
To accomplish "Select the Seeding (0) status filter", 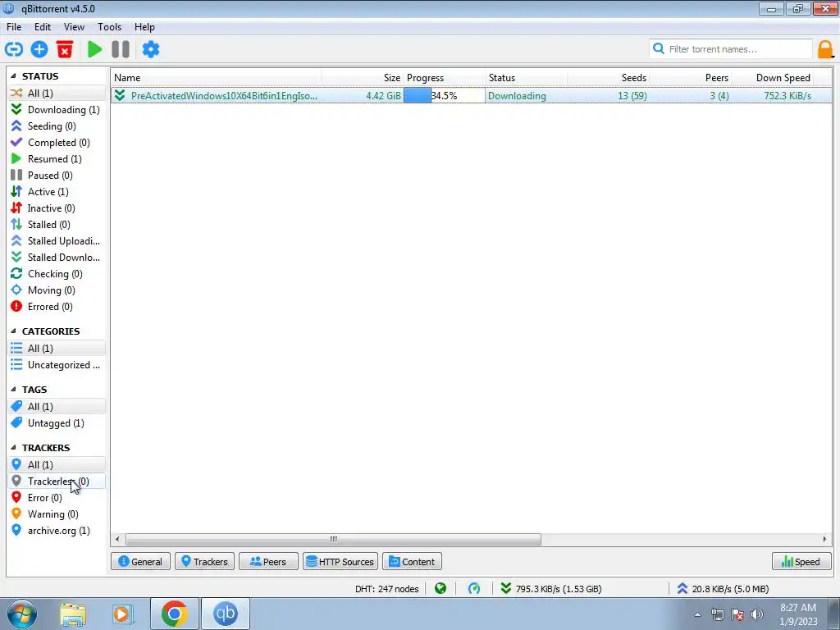I will coord(57,126).
